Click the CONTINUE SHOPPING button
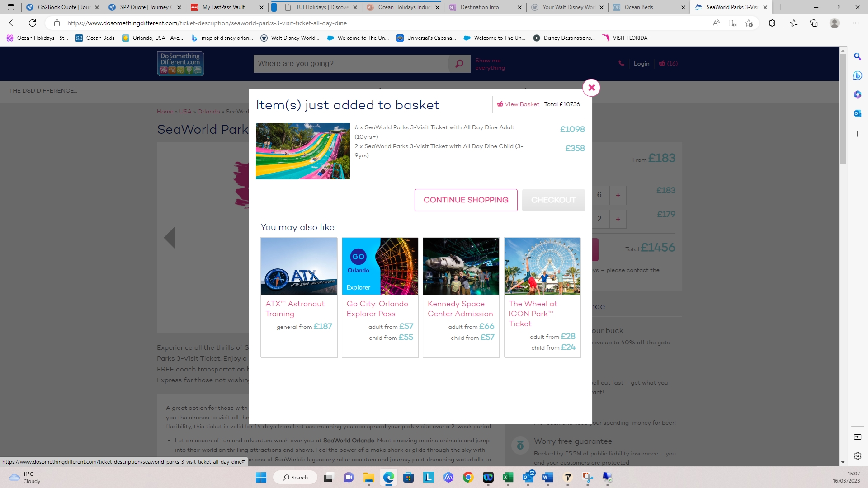 coord(466,200)
